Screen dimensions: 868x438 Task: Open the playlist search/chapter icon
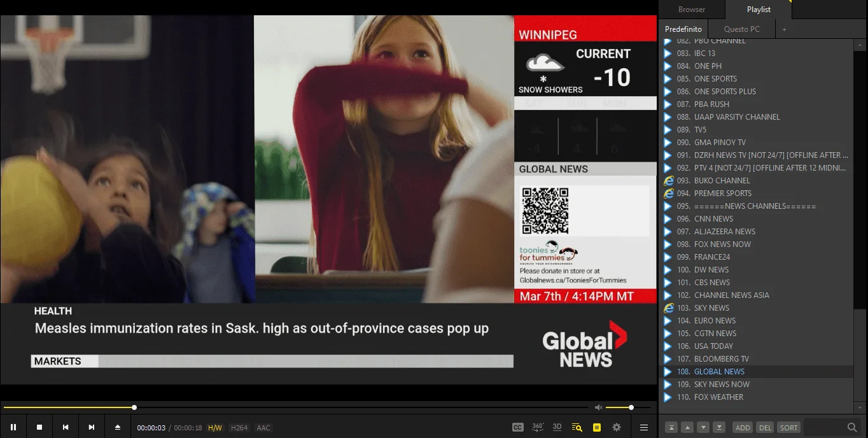pyautogui.click(x=577, y=427)
